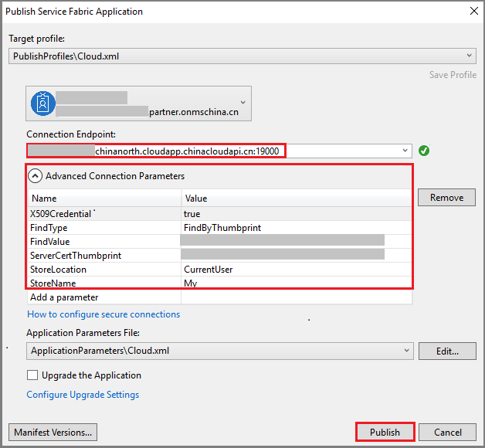Open How to configure secure connections link
The image size is (485, 448).
point(103,314)
